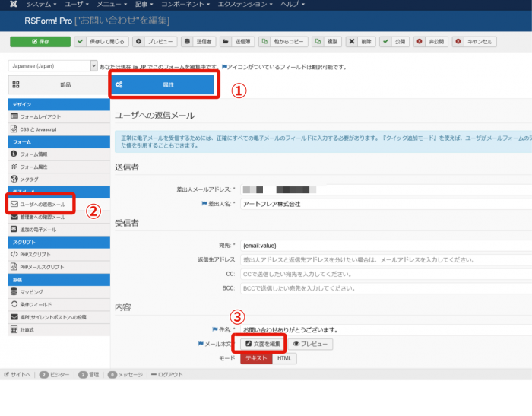The width and height of the screenshot is (532, 416).
Task: Open PHPメールスクリプト in sidebar
Action: (x=59, y=267)
